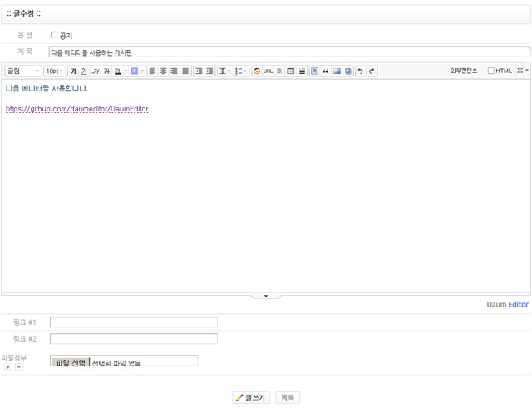This screenshot has height=408, width=532.
Task: Insert a blockquote
Action: pos(325,71)
